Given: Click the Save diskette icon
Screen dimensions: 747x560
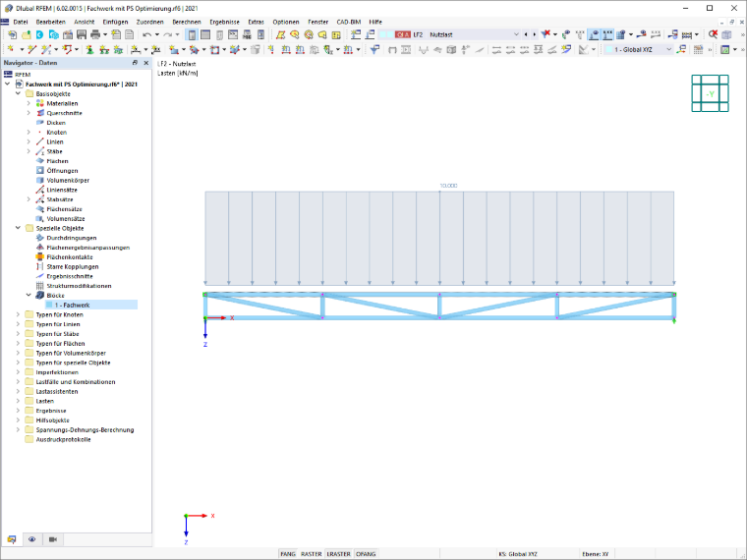Looking at the screenshot, I should [82, 34].
